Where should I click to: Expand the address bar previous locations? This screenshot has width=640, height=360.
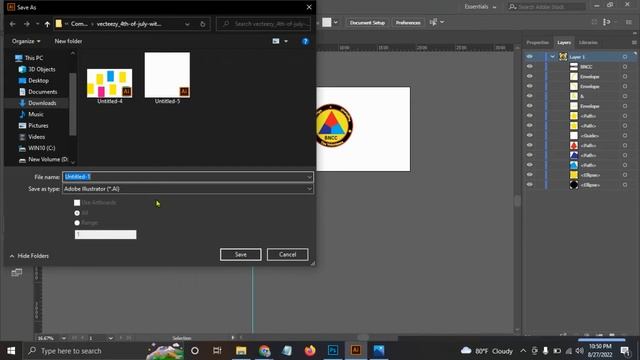tap(187, 24)
